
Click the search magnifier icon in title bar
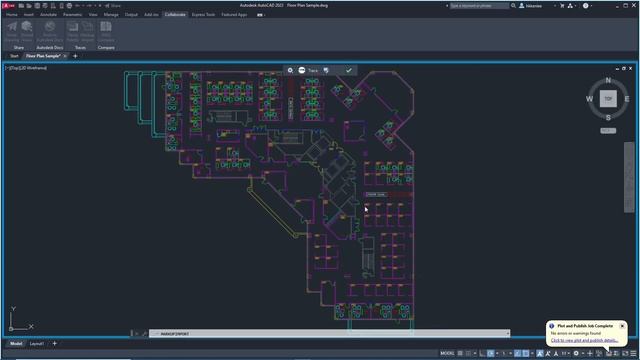click(513, 6)
